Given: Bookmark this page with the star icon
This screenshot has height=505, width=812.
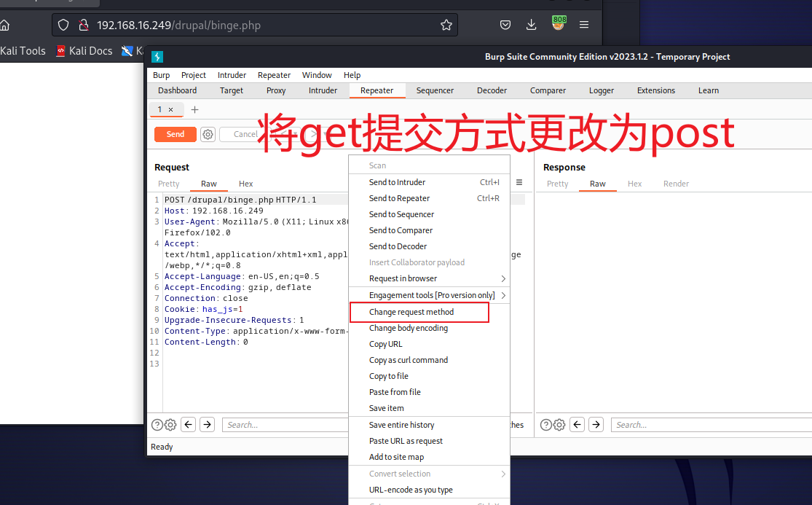Looking at the screenshot, I should pyautogui.click(x=446, y=25).
